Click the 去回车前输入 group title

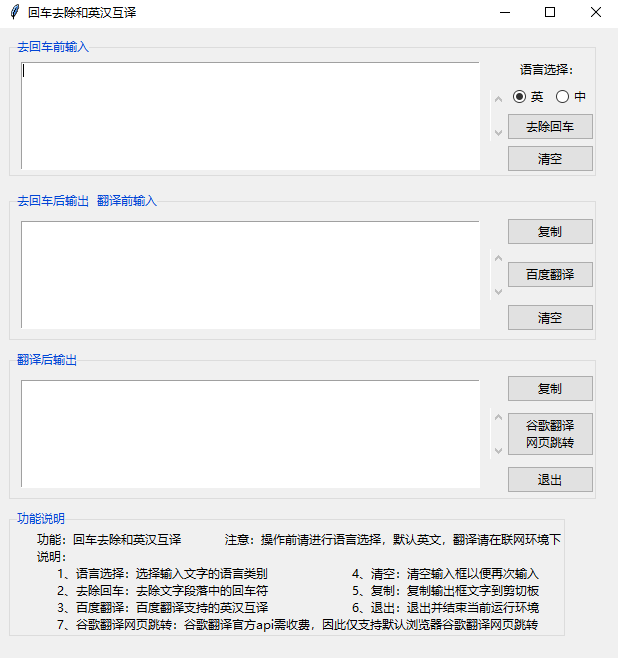pyautogui.click(x=53, y=47)
